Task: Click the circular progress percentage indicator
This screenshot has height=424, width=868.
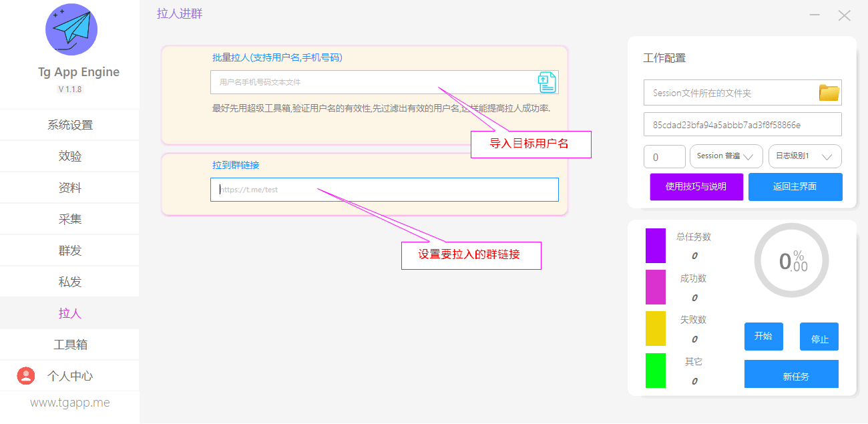Action: pyautogui.click(x=791, y=260)
